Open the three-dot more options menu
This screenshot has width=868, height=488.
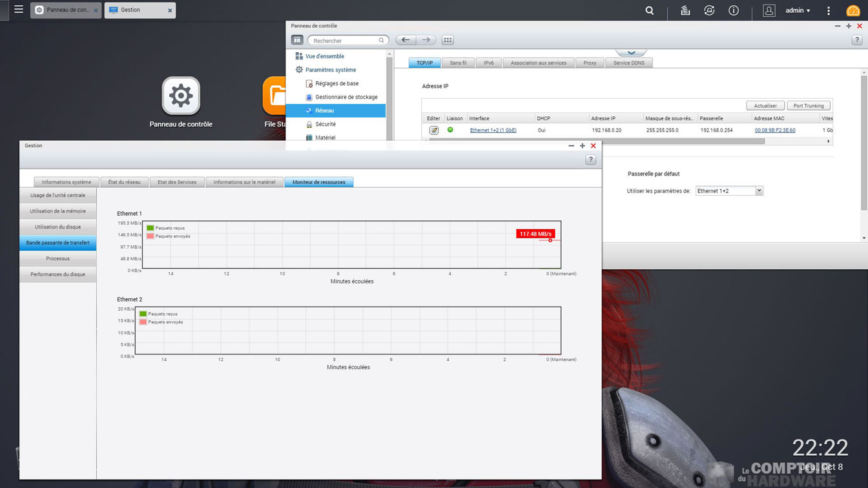pyautogui.click(x=829, y=10)
